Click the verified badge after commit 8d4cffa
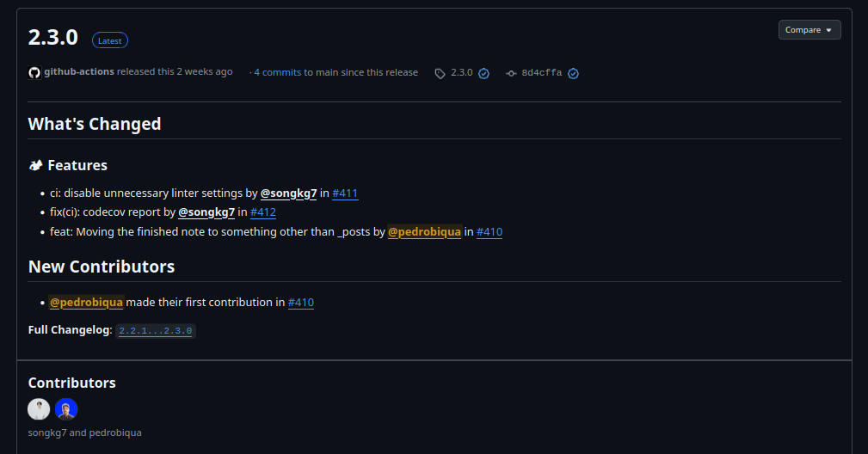This screenshot has width=868, height=454. click(x=573, y=73)
